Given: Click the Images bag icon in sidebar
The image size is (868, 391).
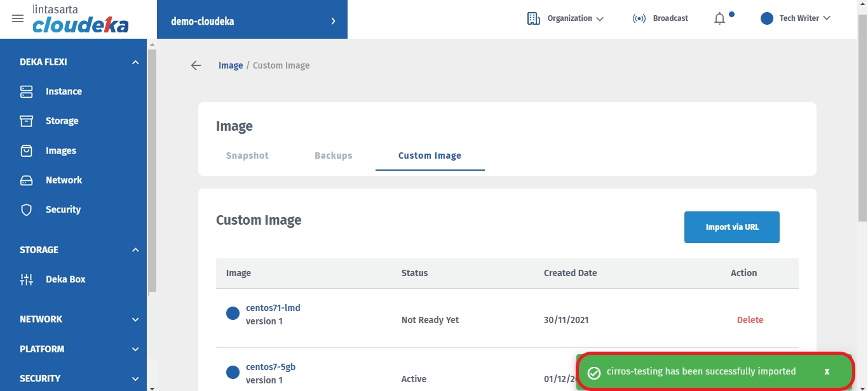Looking at the screenshot, I should [x=26, y=150].
